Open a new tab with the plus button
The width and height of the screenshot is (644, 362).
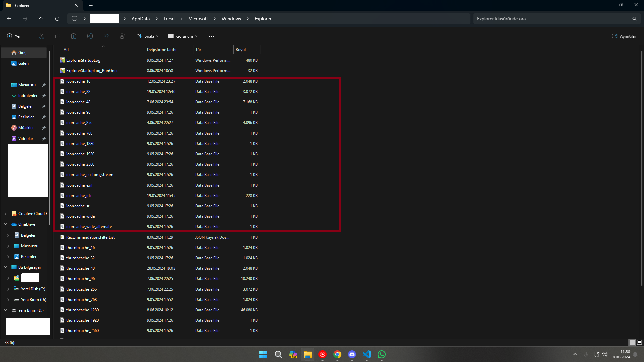coord(91,5)
